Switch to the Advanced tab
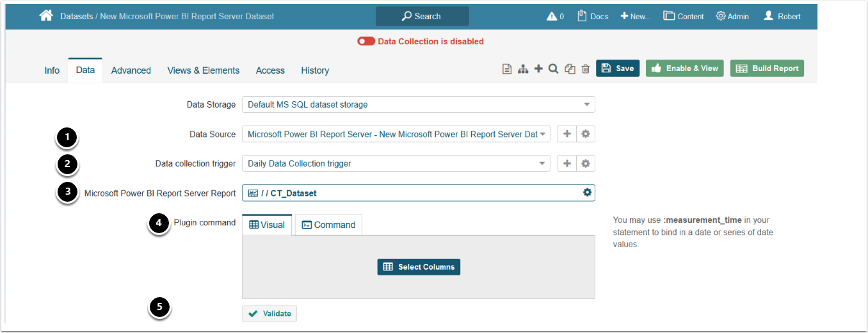Viewport: 868px width, 333px height. pos(131,70)
